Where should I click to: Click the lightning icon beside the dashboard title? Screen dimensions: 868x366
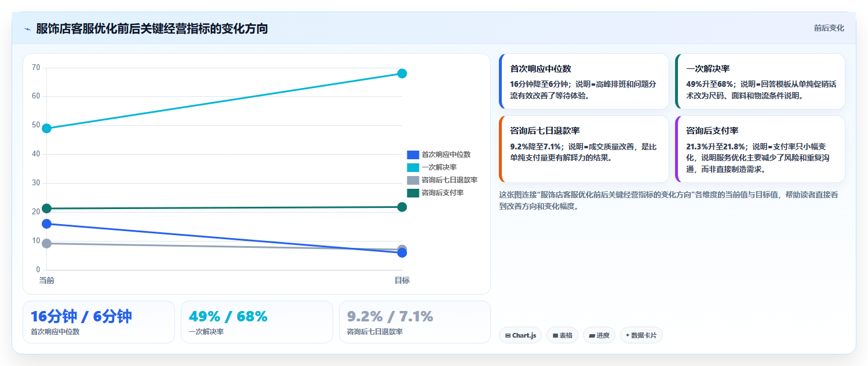tap(27, 29)
